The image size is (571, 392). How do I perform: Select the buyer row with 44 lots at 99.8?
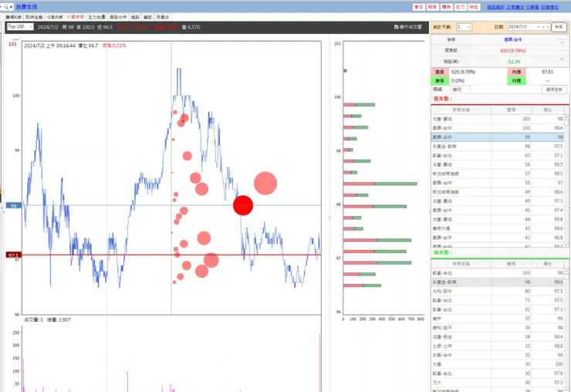point(498,219)
